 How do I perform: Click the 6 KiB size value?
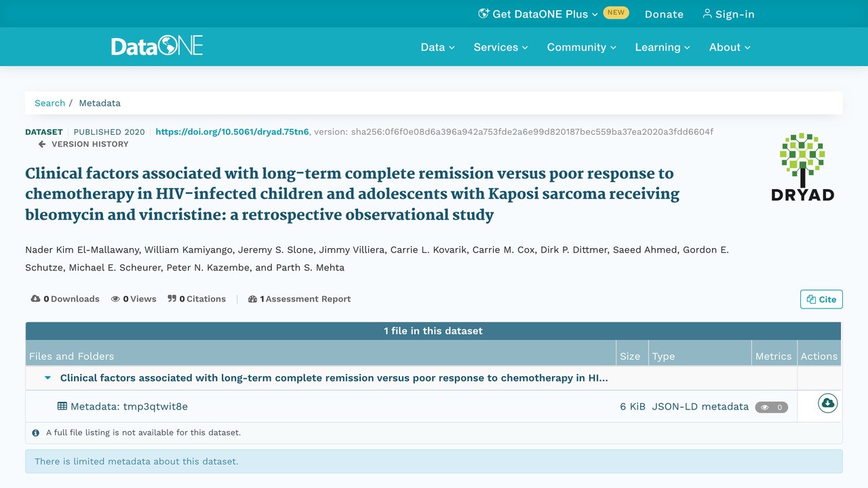[633, 407]
